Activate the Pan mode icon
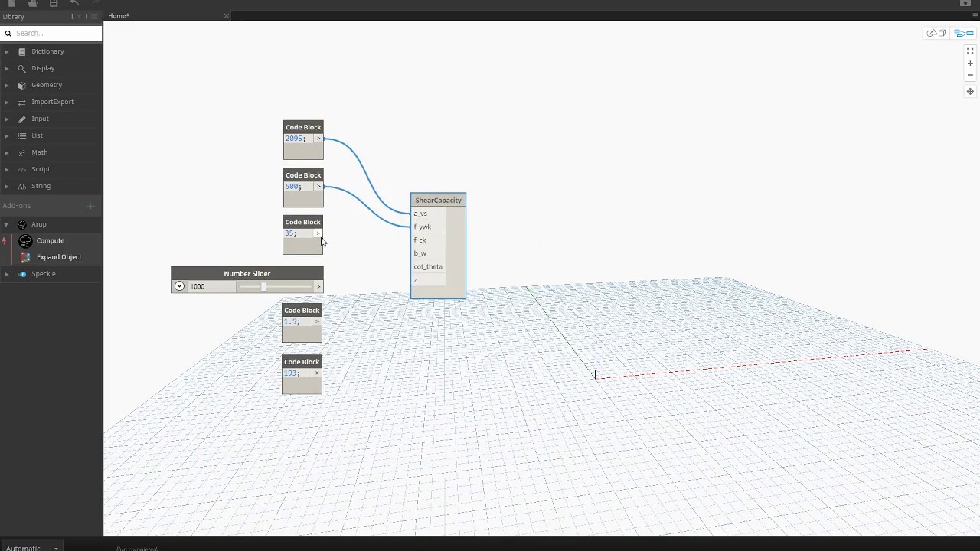 coord(970,91)
